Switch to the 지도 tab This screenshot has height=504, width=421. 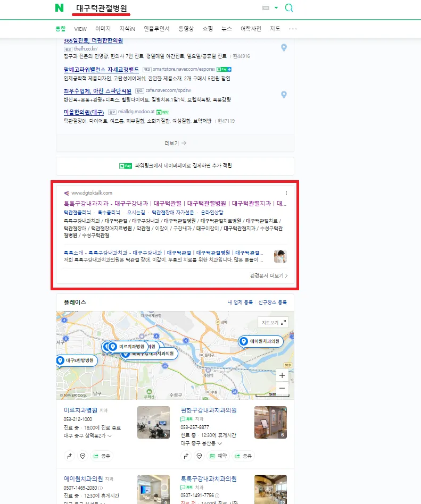pos(275,29)
